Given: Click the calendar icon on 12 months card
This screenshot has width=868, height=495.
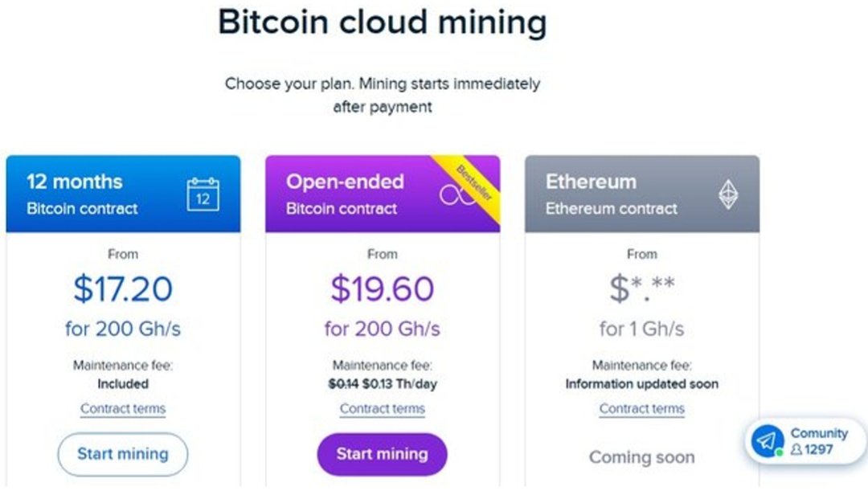Looking at the screenshot, I should click(x=203, y=194).
